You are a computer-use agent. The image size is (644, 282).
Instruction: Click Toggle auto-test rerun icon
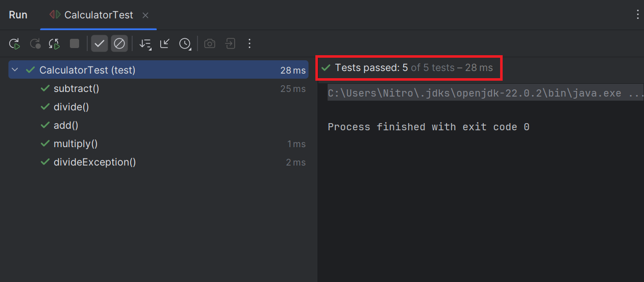point(55,44)
